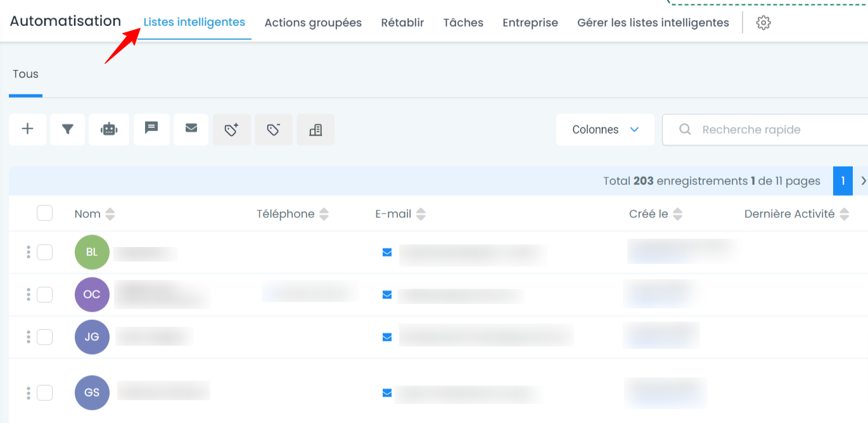
Task: Click the remove tag icon
Action: (273, 129)
